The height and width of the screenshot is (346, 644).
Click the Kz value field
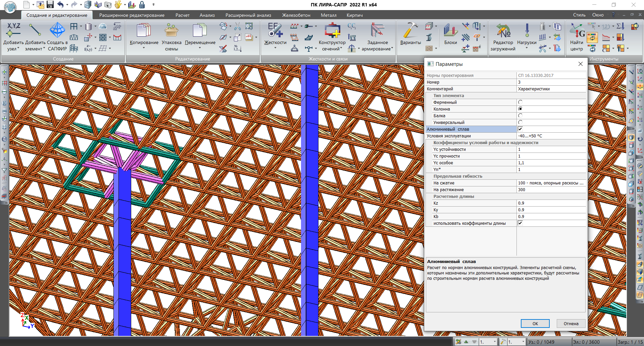pyautogui.click(x=551, y=203)
